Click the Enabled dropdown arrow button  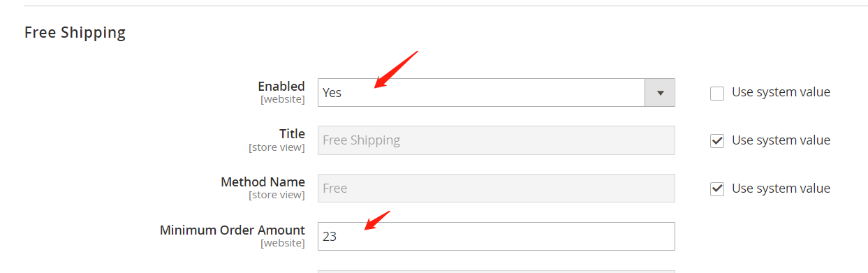(660, 92)
